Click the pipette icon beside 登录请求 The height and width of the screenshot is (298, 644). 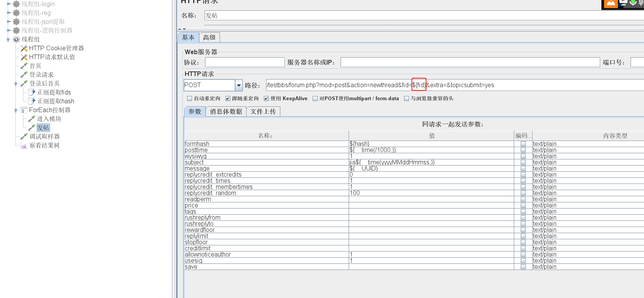pyautogui.click(x=24, y=74)
